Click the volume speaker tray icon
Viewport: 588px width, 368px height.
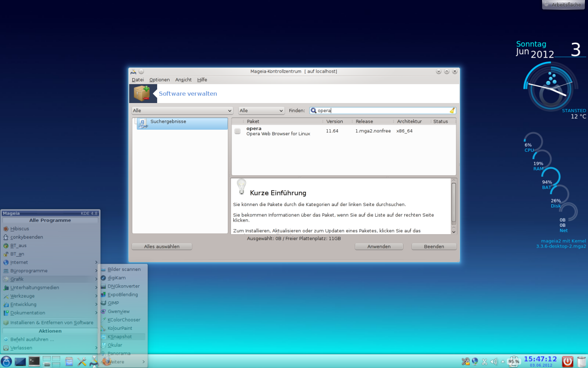494,362
